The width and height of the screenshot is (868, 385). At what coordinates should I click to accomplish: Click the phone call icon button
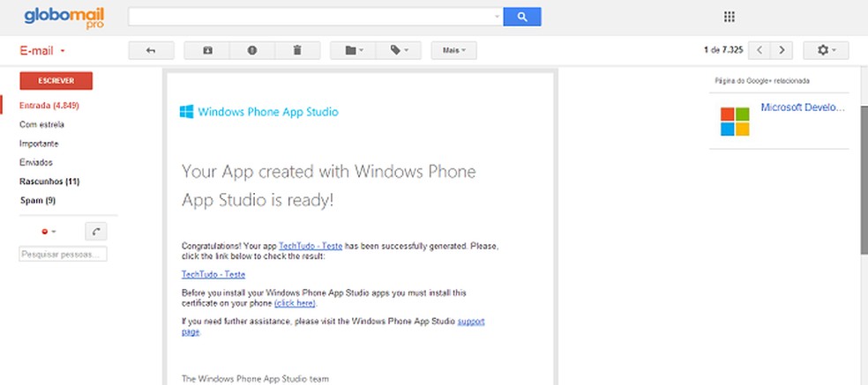coord(96,232)
